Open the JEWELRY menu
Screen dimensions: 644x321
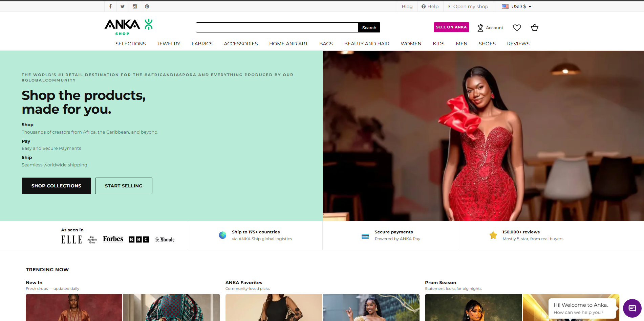169,44
